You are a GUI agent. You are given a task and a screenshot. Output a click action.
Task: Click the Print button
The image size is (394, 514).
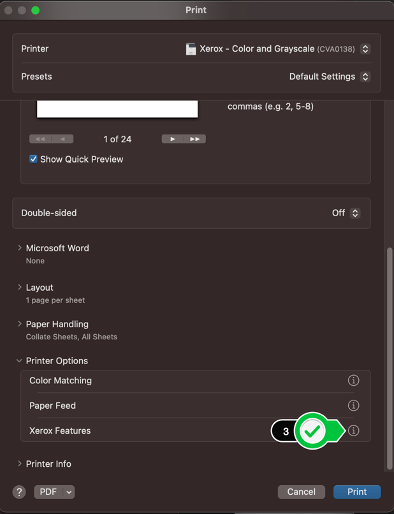(x=357, y=492)
